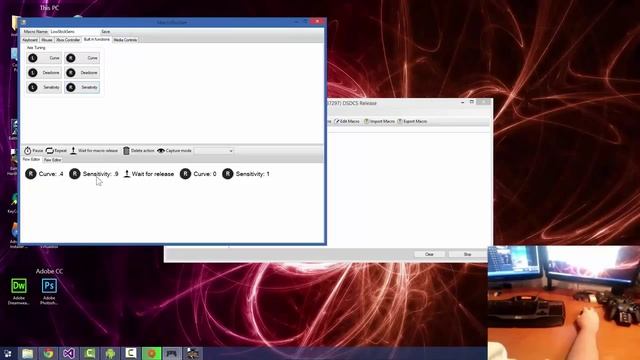Click the Save button in the macro editor
The image size is (640, 360).
[x=105, y=31]
